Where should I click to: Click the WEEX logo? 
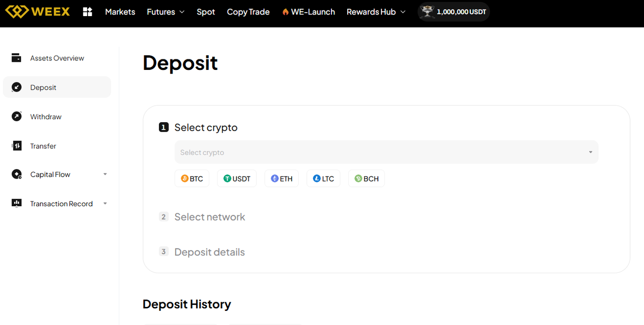[38, 12]
